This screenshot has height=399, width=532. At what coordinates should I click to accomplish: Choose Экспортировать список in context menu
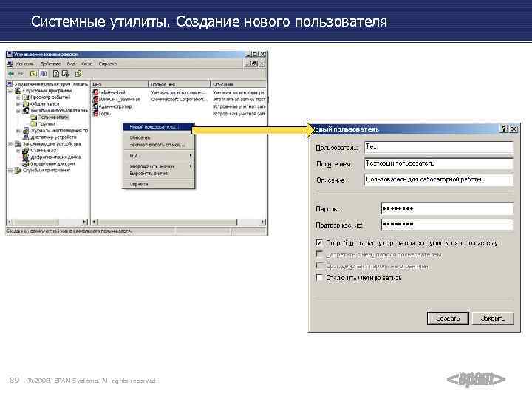click(158, 145)
